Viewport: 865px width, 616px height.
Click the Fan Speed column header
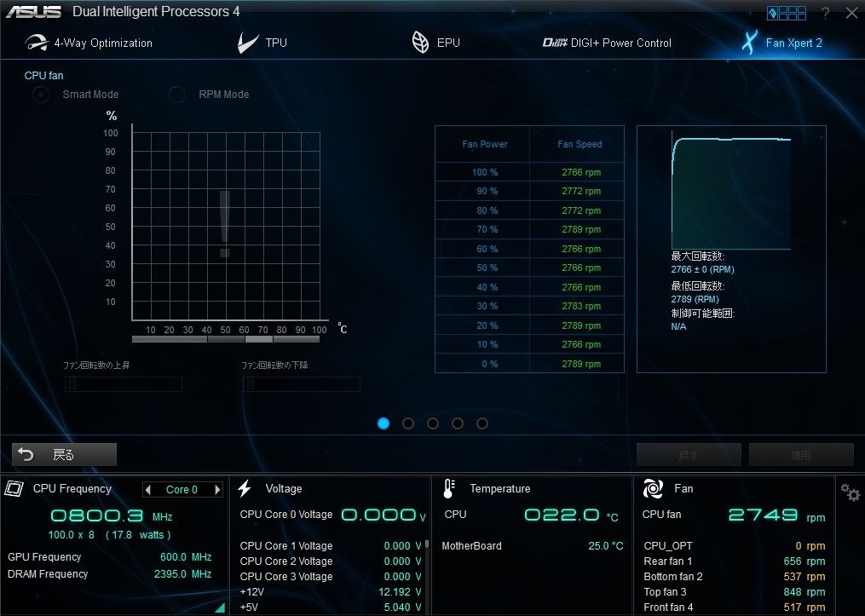pyautogui.click(x=580, y=144)
